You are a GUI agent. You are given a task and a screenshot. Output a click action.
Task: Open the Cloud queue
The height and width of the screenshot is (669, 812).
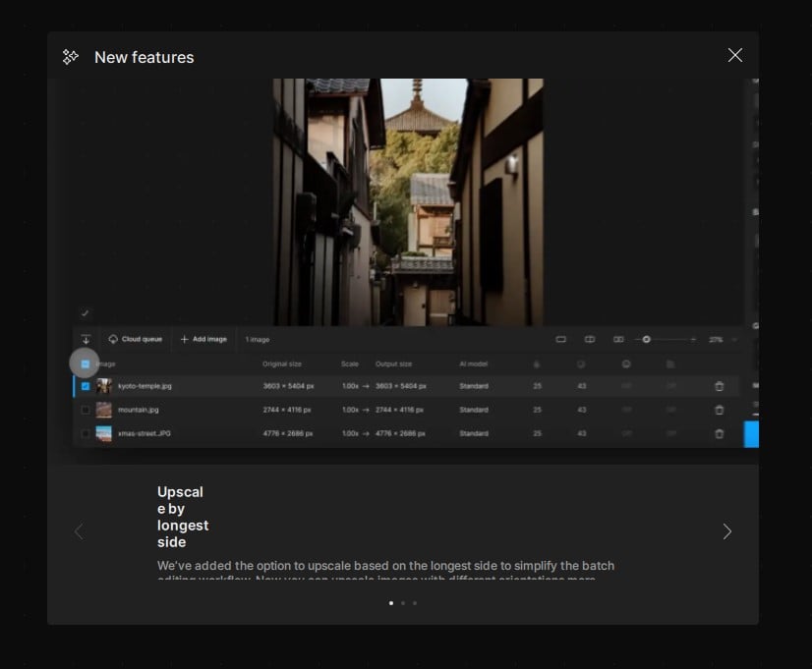pos(136,339)
